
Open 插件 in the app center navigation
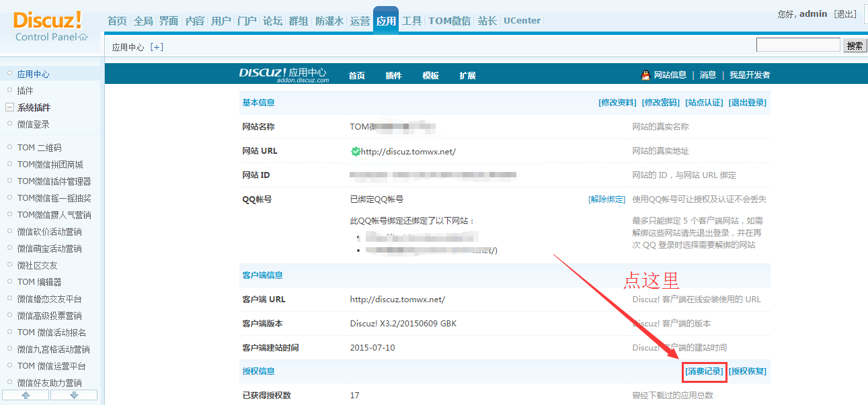tap(393, 75)
